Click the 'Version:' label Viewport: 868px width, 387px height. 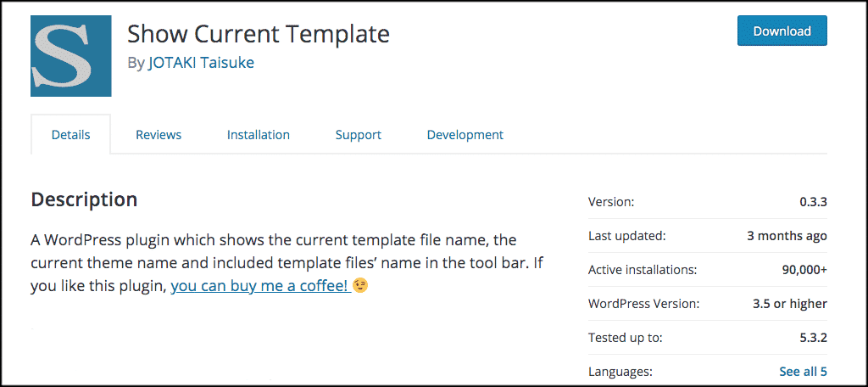tap(611, 202)
